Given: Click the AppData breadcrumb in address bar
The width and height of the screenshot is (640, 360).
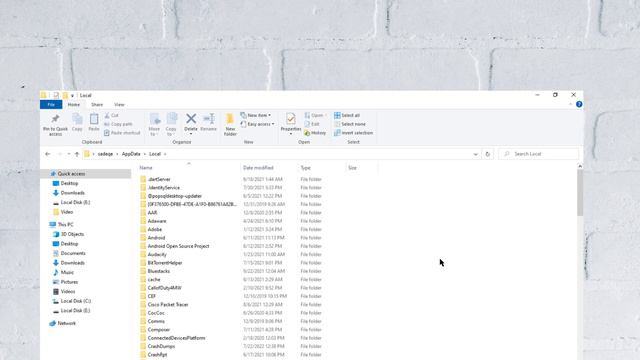Looking at the screenshot, I should (x=131, y=154).
